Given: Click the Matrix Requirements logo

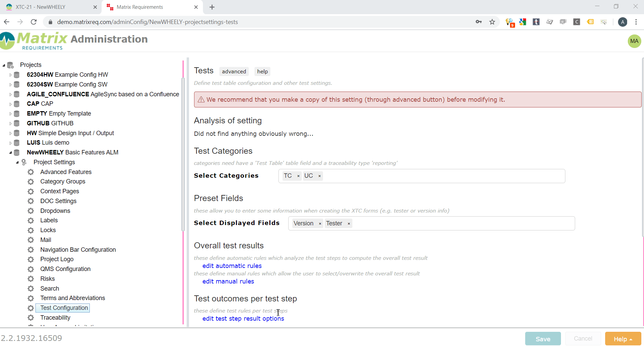Looking at the screenshot, I should coord(34,41).
